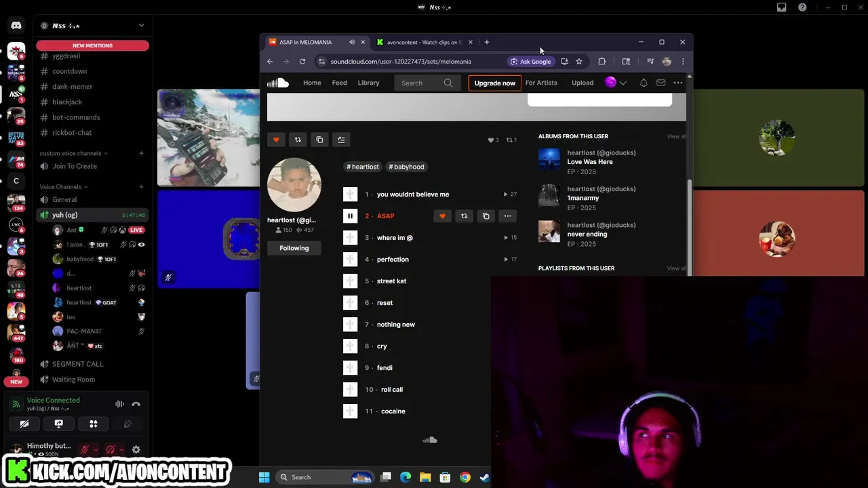The image size is (868, 488).
Task: Open SoundCloud messages envelope
Action: click(660, 83)
